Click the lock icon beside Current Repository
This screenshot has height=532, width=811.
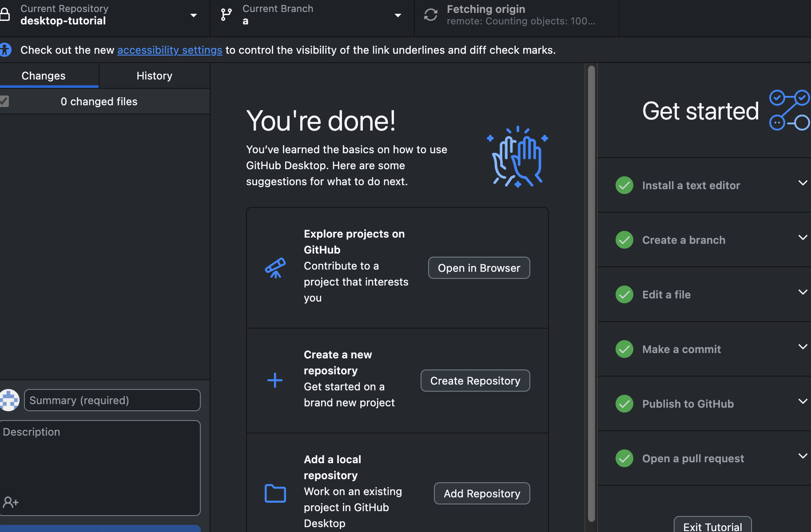5,15
